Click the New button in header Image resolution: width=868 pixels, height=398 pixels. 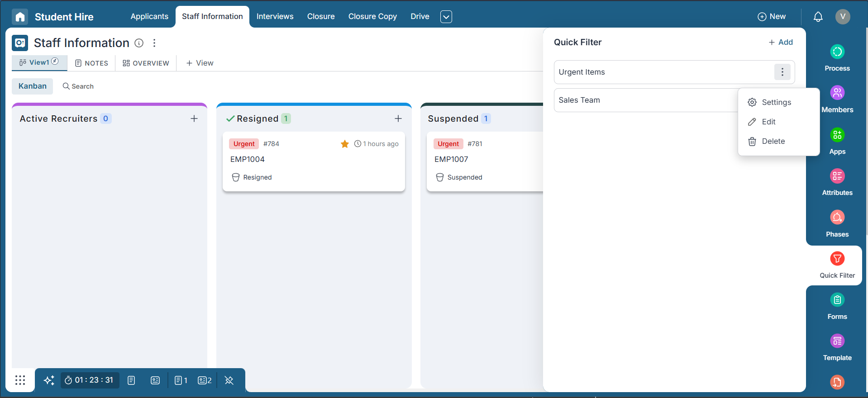click(x=772, y=17)
